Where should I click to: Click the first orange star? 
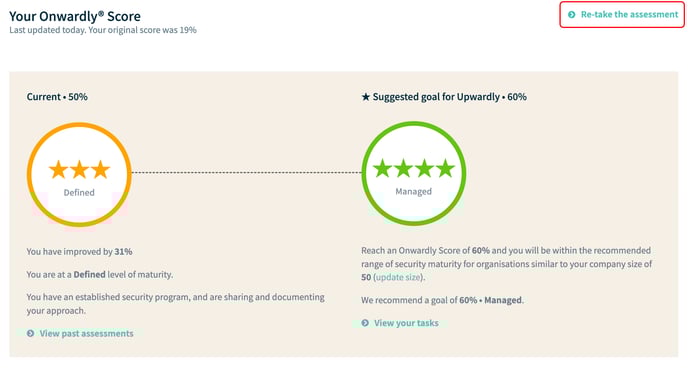[58, 169]
